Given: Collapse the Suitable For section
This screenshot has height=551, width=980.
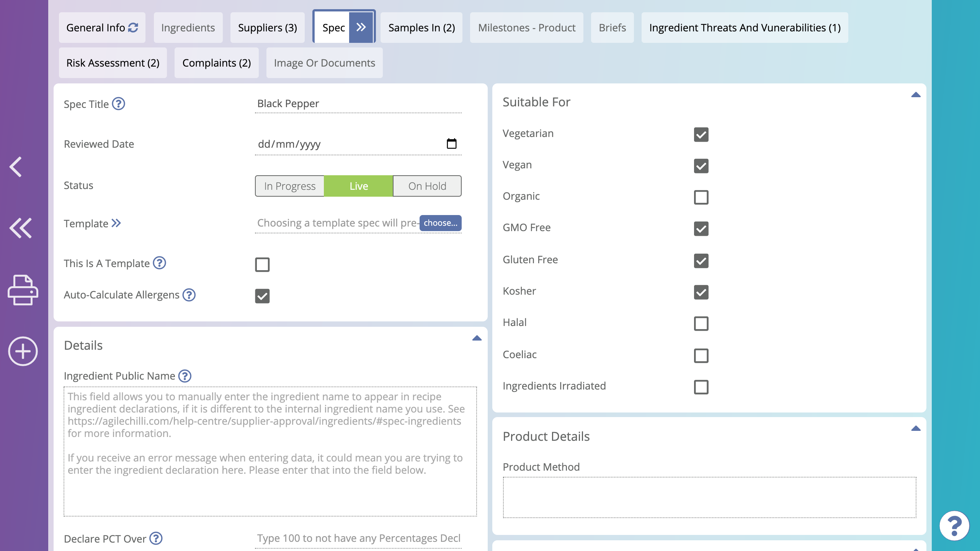Looking at the screenshot, I should click(x=916, y=95).
